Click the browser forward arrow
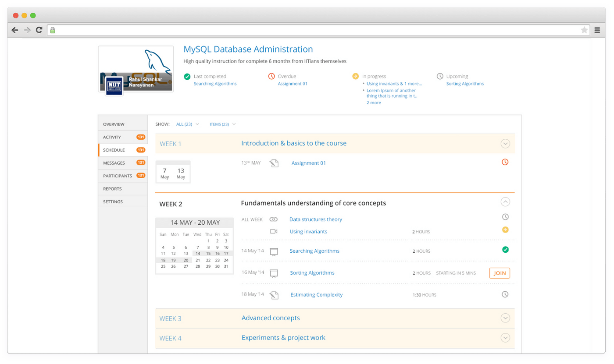 coord(27,30)
